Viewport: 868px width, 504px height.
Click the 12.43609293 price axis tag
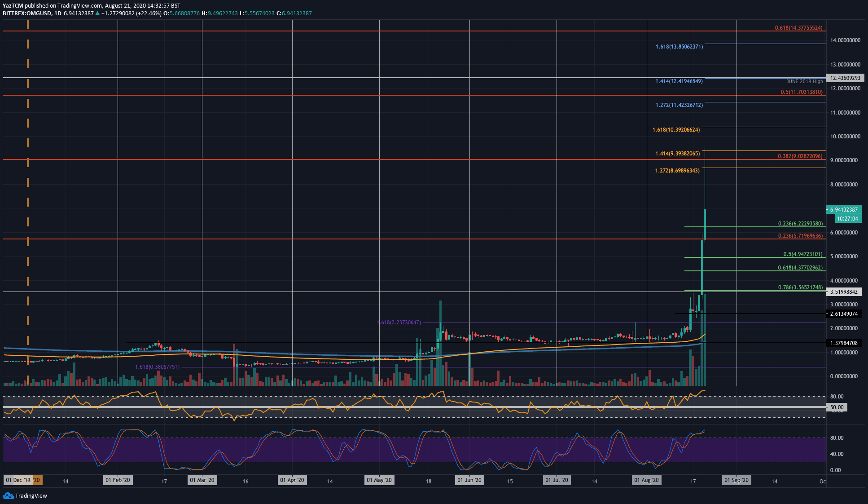[x=845, y=78]
